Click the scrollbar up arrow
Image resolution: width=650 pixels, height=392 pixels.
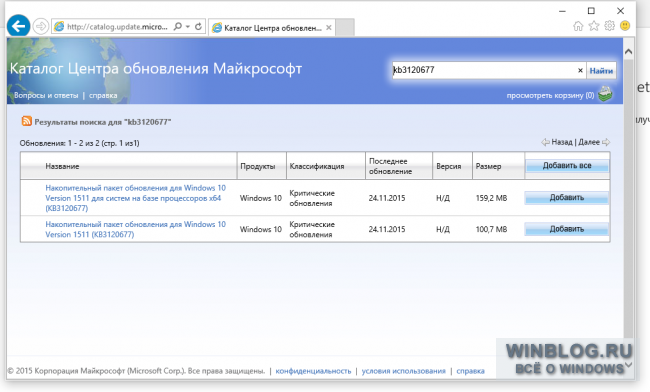pyautogui.click(x=628, y=51)
